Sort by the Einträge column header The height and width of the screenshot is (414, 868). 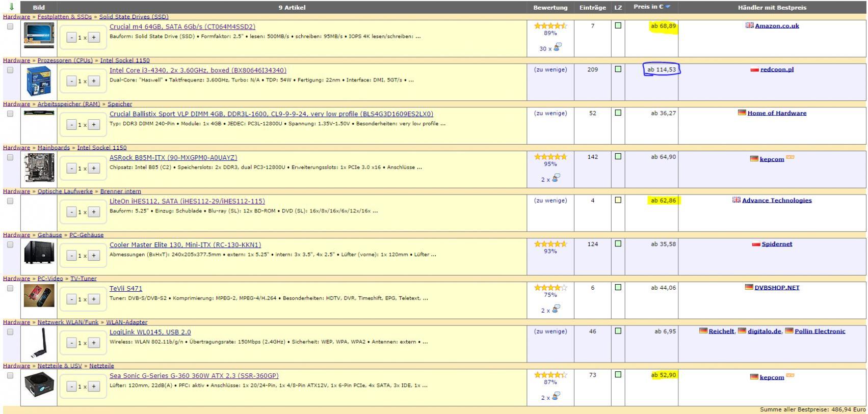coord(593,8)
